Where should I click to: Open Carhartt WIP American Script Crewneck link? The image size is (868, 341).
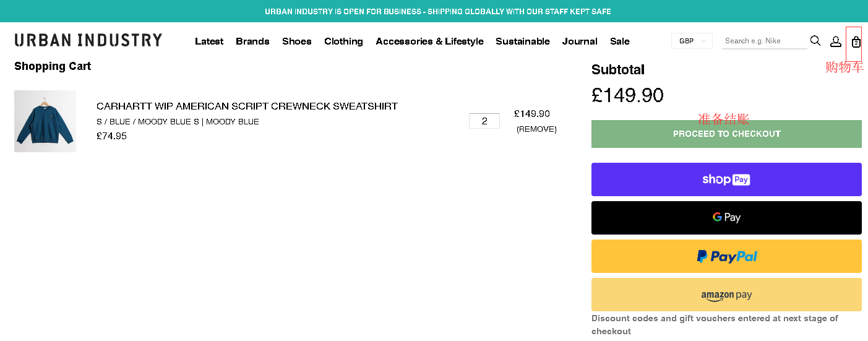pyautogui.click(x=247, y=106)
